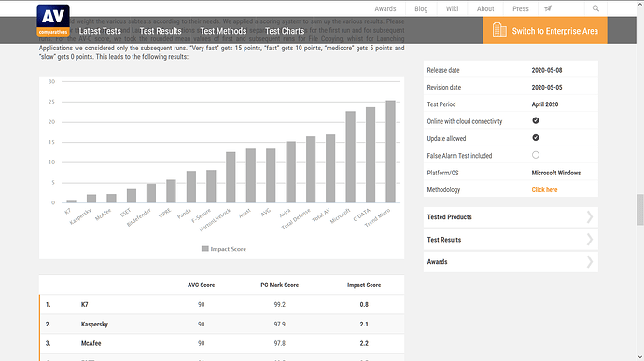Expand the Test Results chevron
This screenshot has height=361, width=644.
tap(590, 240)
